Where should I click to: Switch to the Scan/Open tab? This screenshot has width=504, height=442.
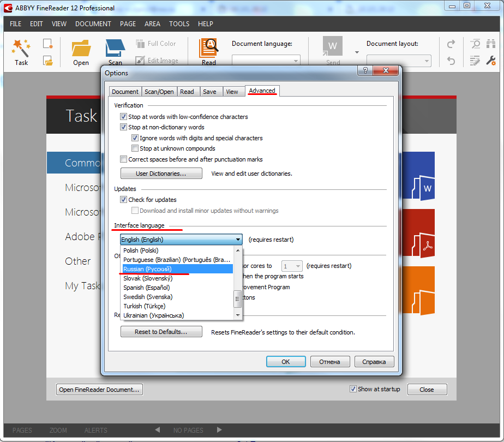159,92
